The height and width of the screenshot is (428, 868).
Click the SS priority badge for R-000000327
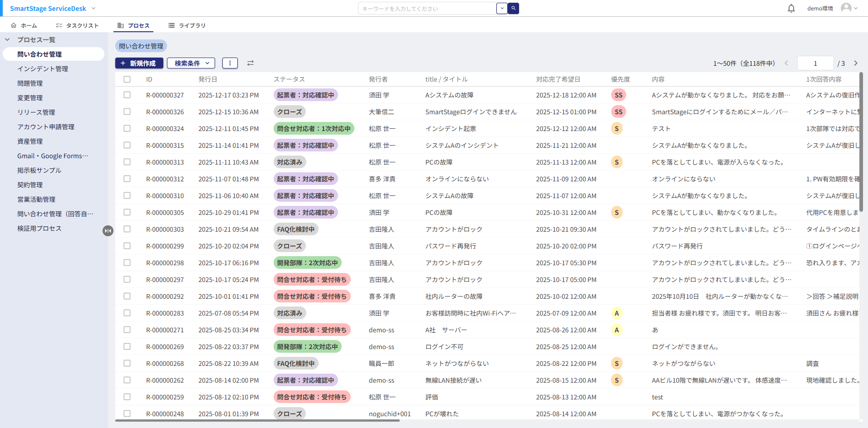coord(618,95)
